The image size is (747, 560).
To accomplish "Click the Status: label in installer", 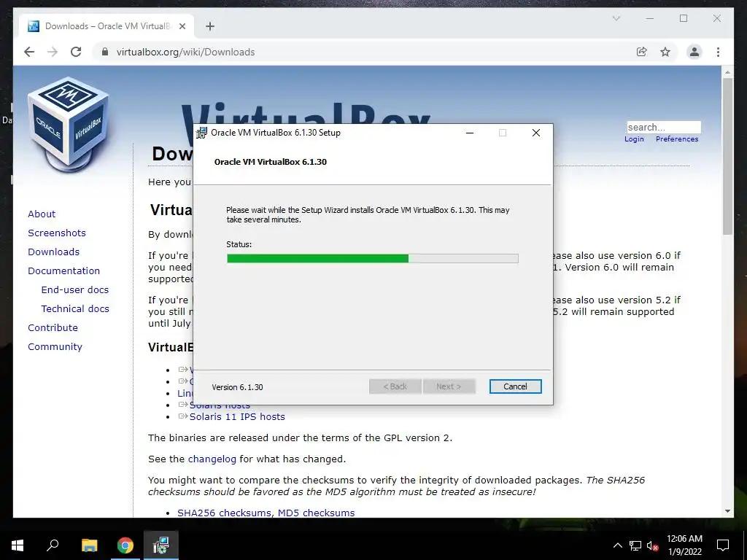I will 239,244.
